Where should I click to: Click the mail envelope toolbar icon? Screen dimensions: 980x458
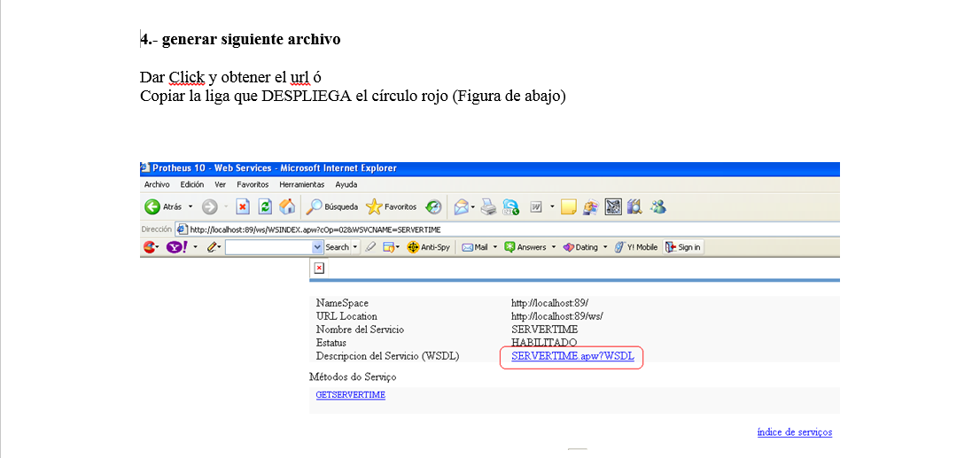pos(462,206)
